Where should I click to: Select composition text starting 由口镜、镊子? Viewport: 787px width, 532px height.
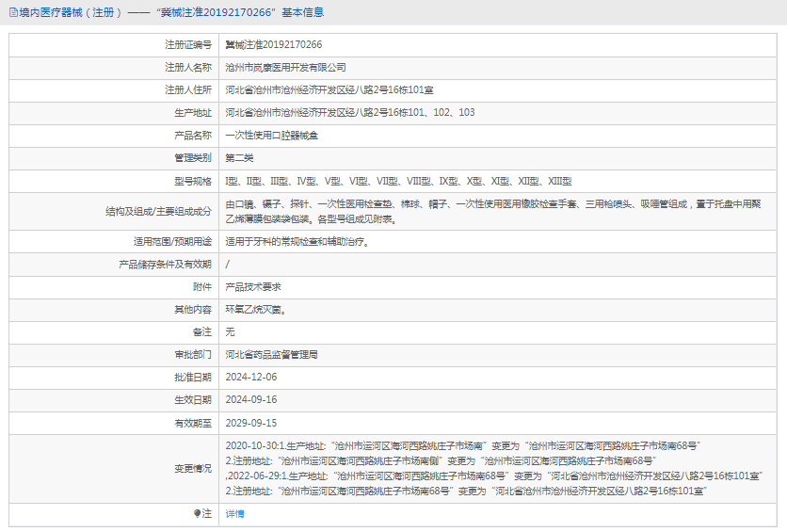[493, 211]
